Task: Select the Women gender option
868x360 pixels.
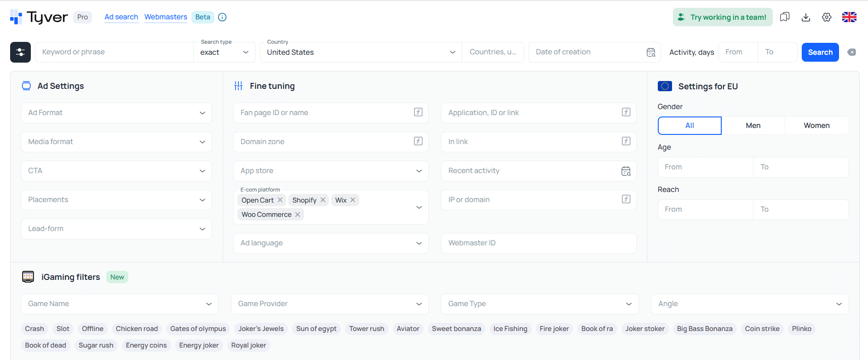Action: point(816,125)
